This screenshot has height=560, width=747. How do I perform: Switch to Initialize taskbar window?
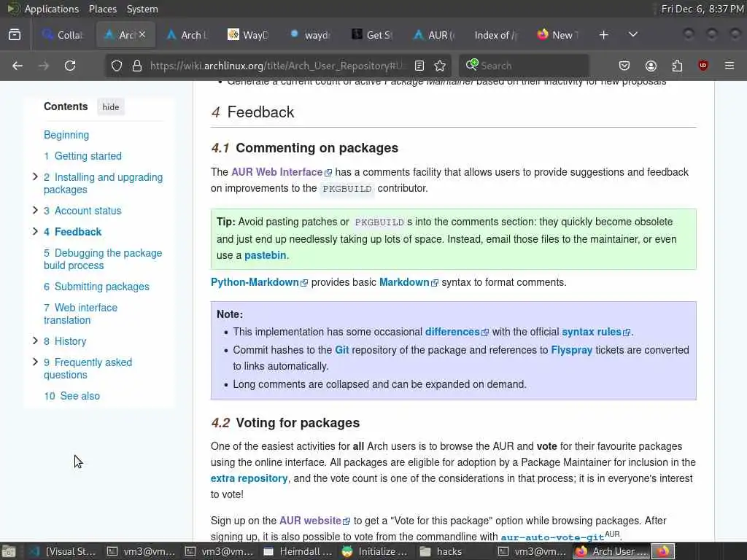coord(376,551)
